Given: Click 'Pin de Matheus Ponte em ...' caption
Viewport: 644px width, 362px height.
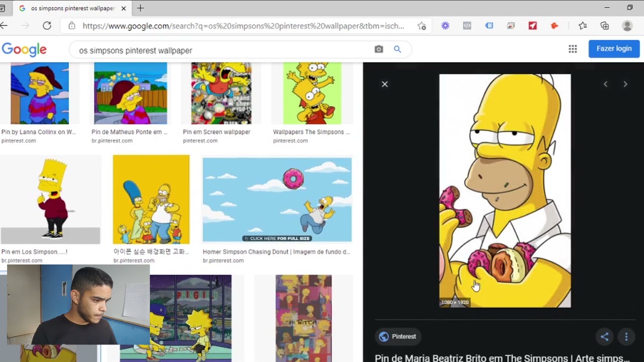Looking at the screenshot, I should pyautogui.click(x=129, y=132).
